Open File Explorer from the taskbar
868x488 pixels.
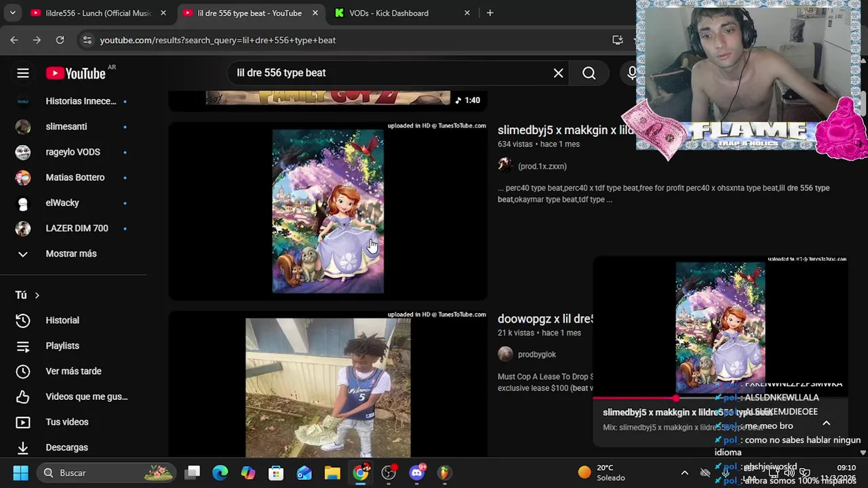click(332, 473)
